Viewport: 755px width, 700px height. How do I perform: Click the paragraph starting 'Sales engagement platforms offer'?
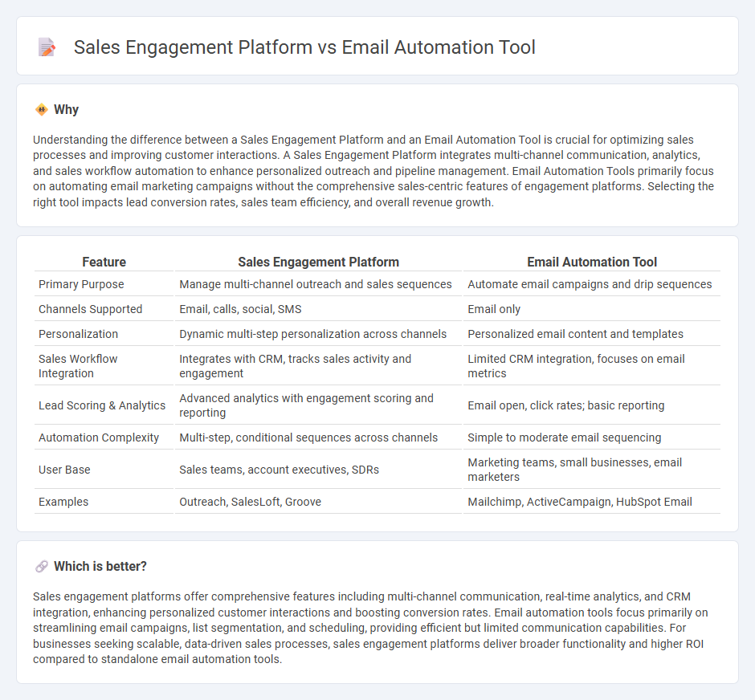pyautogui.click(x=370, y=628)
